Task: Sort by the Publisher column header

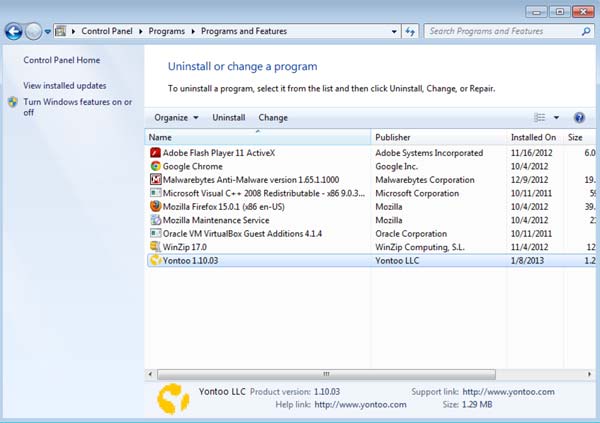Action: [439, 137]
